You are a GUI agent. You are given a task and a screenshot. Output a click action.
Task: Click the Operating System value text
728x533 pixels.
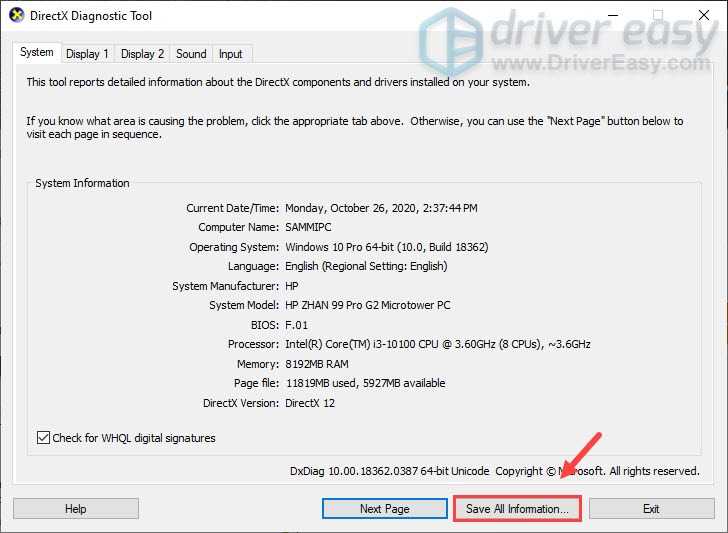click(x=387, y=247)
